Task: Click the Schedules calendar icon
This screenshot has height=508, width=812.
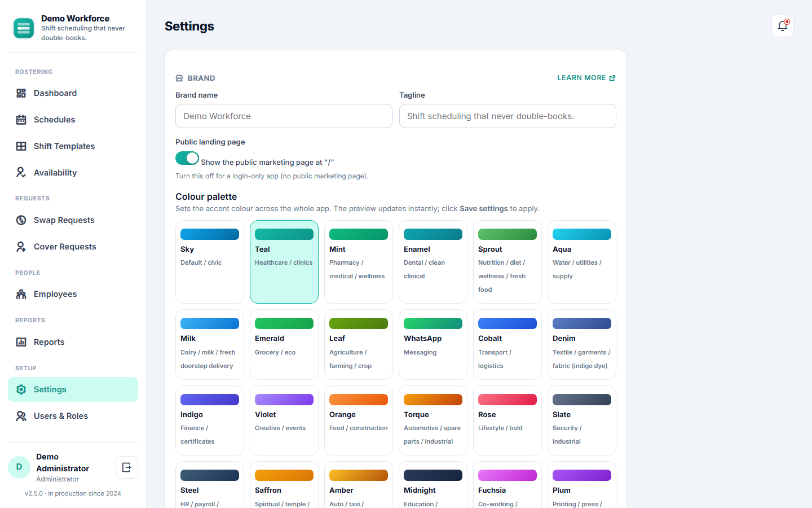Action: tap(21, 120)
